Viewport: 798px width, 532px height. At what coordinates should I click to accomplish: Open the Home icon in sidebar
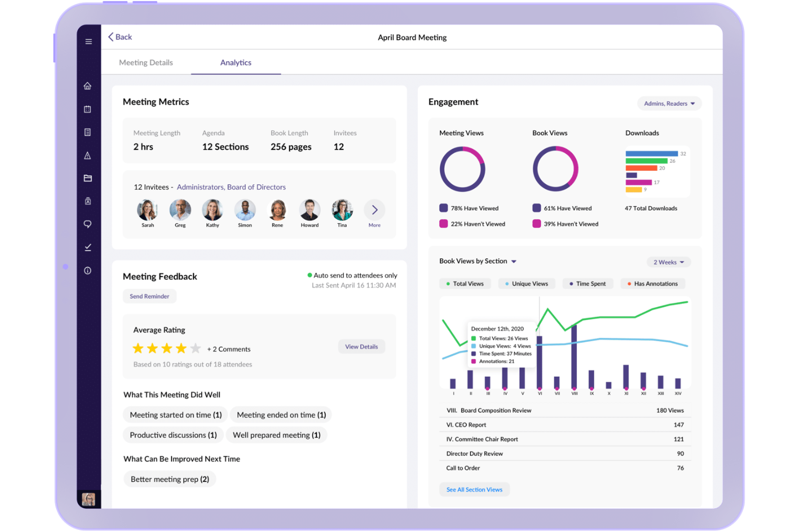[x=88, y=85]
